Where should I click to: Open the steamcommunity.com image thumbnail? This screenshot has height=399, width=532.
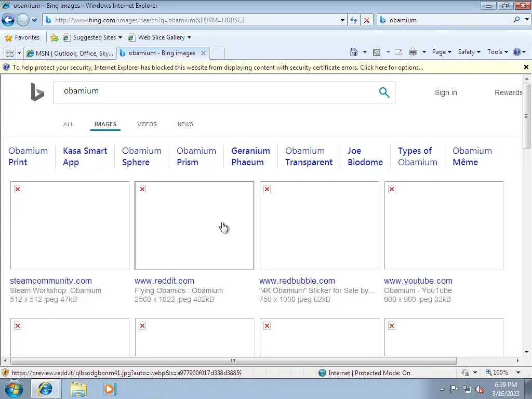(x=70, y=225)
